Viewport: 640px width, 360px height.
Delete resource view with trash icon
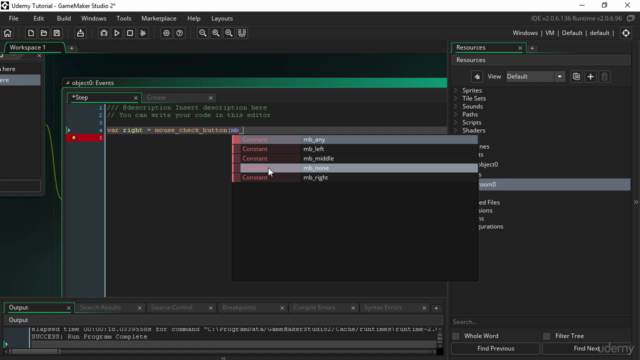point(604,76)
